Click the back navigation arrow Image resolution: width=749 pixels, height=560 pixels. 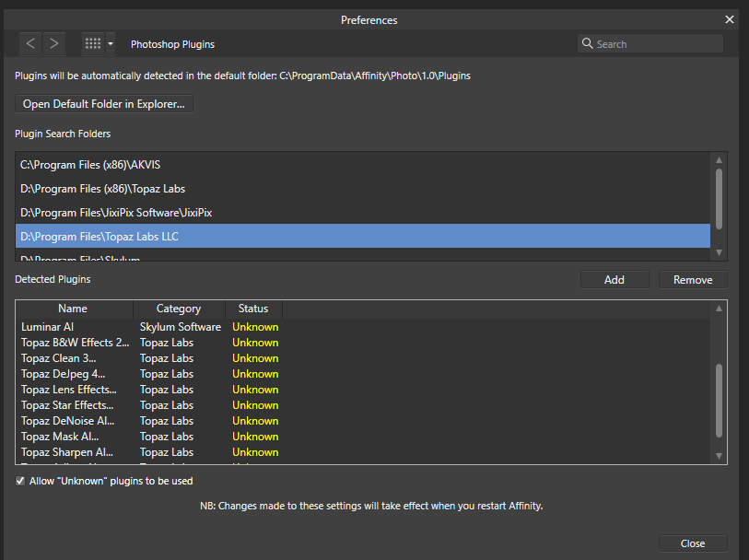click(30, 43)
